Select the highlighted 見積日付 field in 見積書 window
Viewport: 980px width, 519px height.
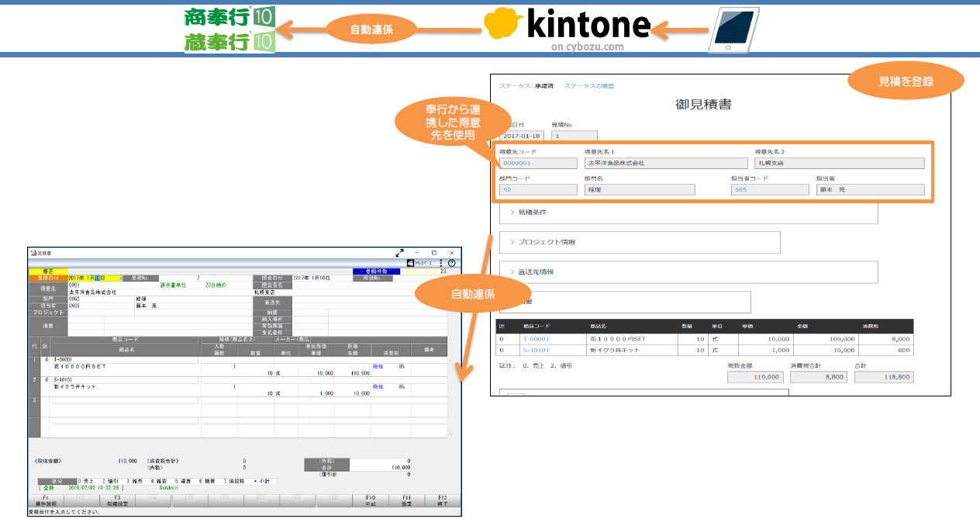click(95, 278)
